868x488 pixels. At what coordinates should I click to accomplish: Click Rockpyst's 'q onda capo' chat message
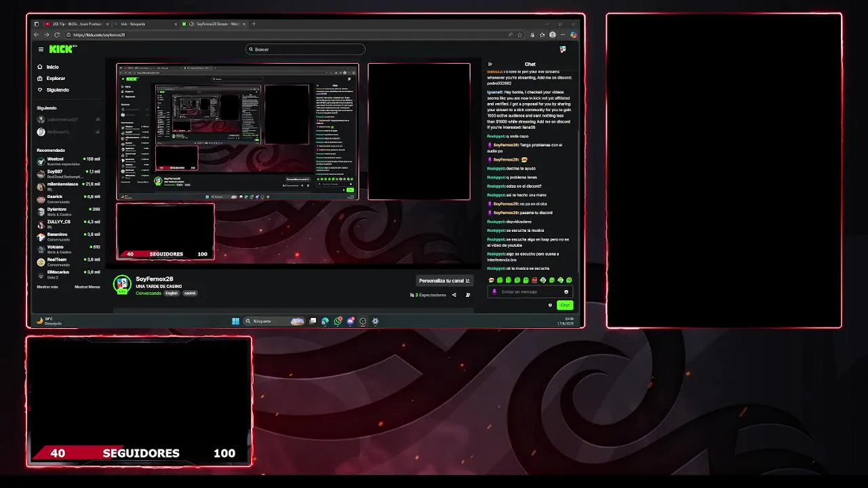(507, 136)
